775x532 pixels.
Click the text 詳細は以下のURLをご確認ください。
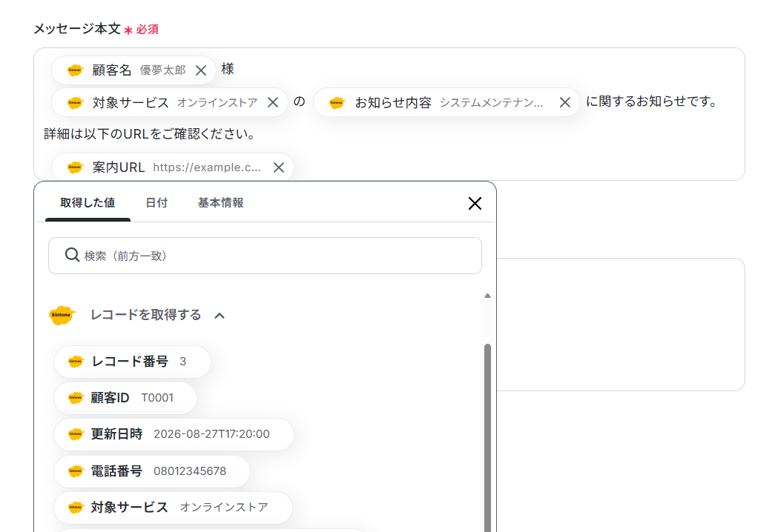click(x=151, y=134)
